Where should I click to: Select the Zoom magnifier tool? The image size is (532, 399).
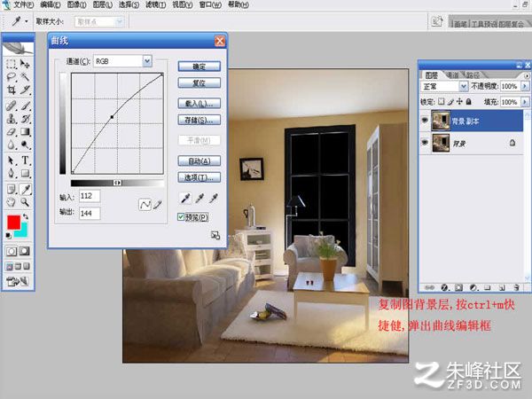[x=25, y=202]
